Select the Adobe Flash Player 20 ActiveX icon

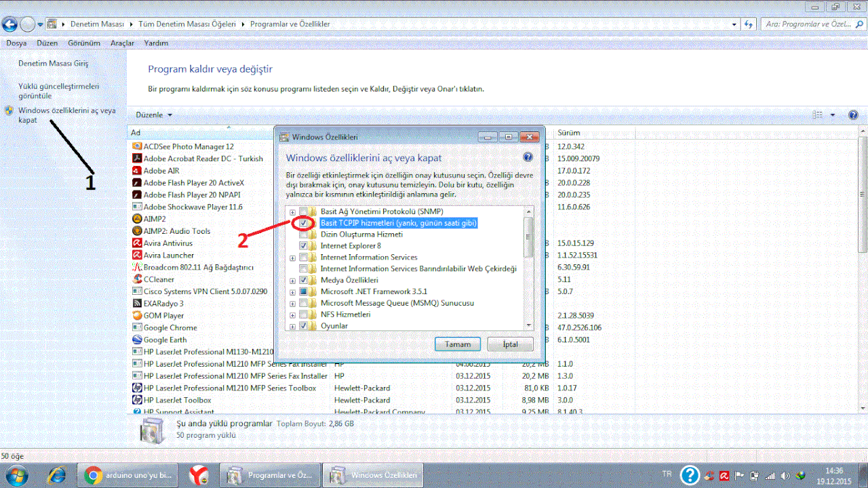click(x=137, y=183)
